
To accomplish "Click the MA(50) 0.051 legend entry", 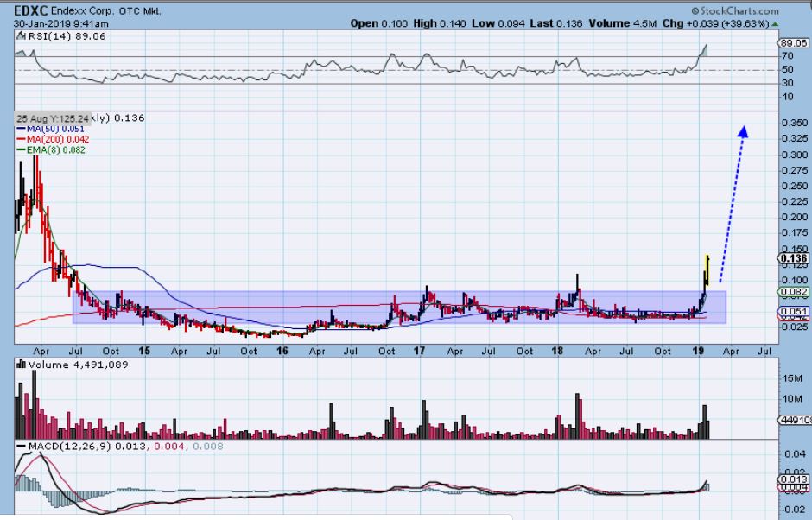I will click(x=50, y=129).
